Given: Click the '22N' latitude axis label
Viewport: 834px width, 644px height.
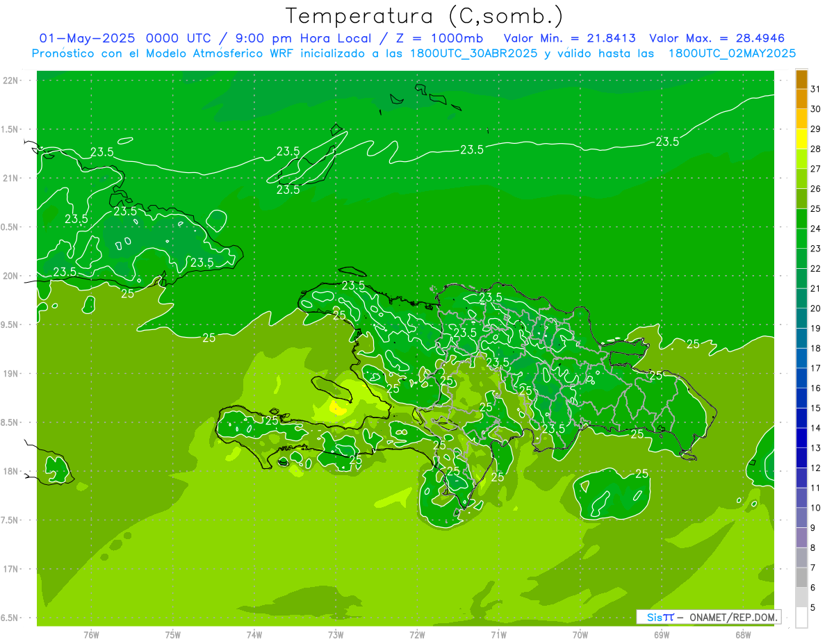Looking at the screenshot, I should 10,80.
